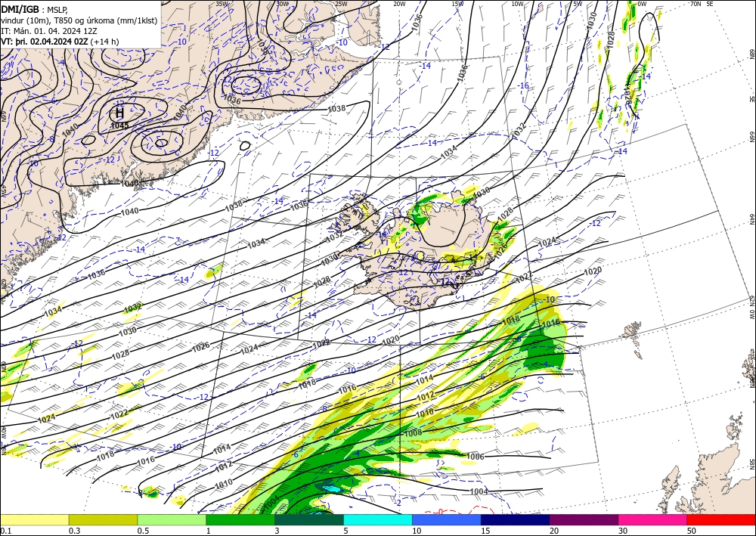Screen dimensions: 756x536
Task: Click the olive 0.3–0.5 legend swatch
Action: click(x=103, y=519)
